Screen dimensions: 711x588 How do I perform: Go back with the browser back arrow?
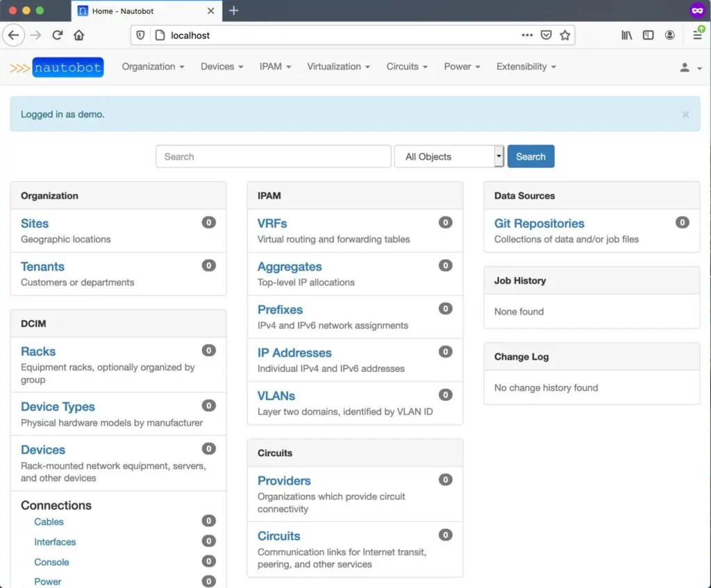tap(14, 35)
